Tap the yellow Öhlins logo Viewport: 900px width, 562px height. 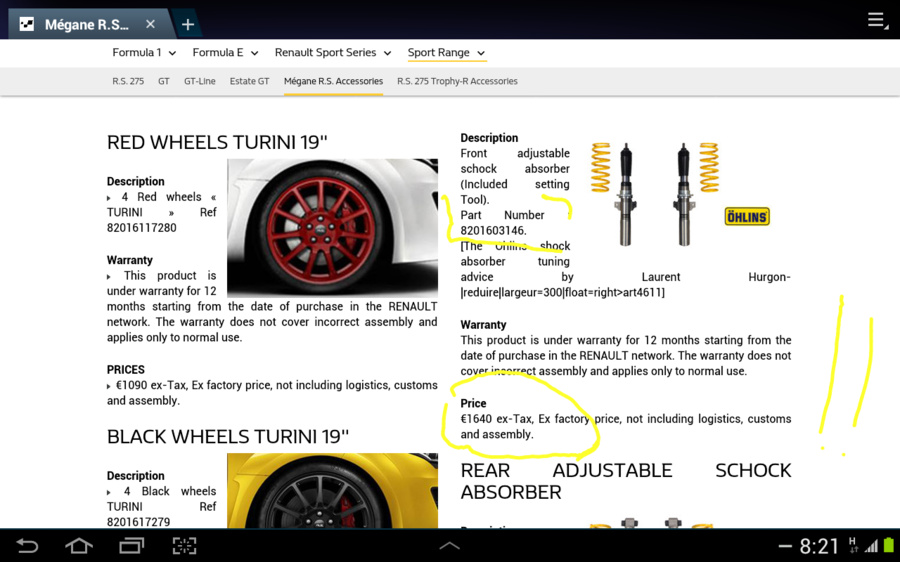click(747, 217)
